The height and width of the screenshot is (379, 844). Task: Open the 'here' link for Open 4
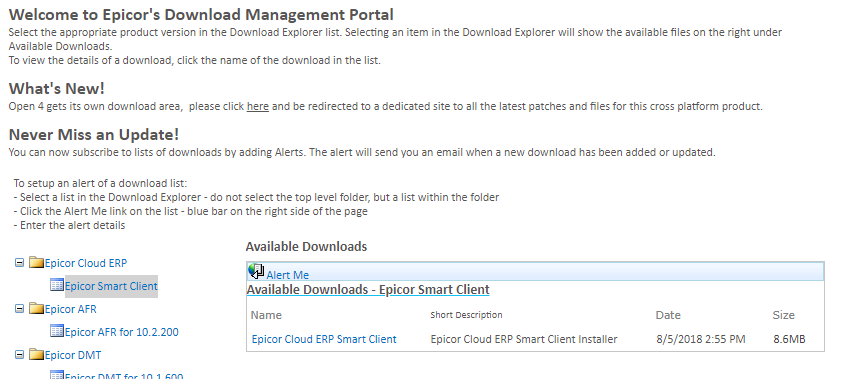pyautogui.click(x=258, y=106)
